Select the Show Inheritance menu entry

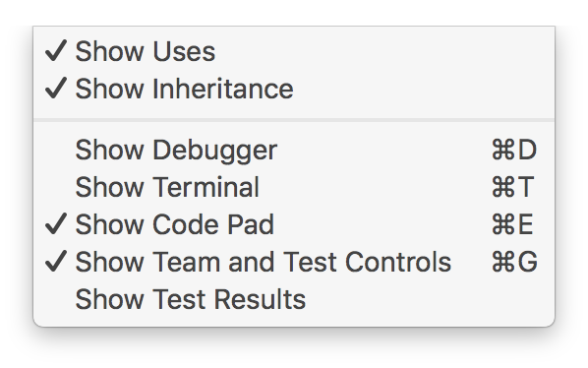click(294, 89)
